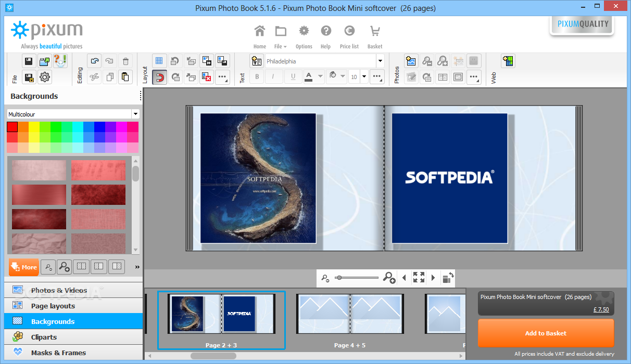Screen dimensions: 631x364
Task: Switch to the Masks & Frames panel
Action: [73, 353]
